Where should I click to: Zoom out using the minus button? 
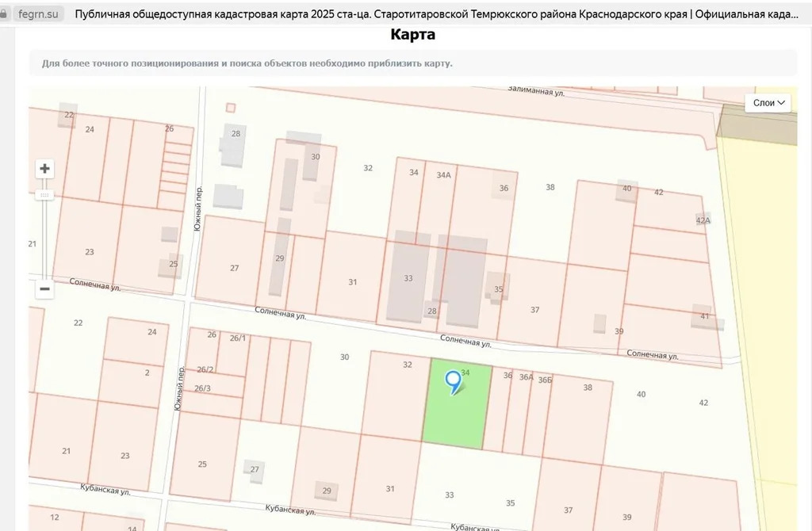point(44,289)
